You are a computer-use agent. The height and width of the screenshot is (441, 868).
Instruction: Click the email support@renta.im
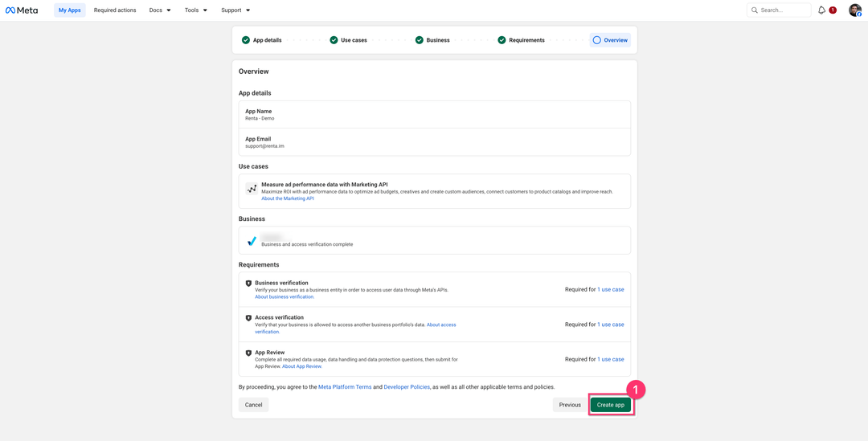click(264, 146)
